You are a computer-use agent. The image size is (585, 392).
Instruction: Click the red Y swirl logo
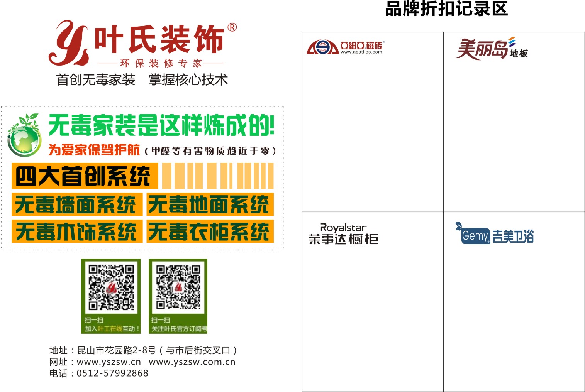pos(68,43)
